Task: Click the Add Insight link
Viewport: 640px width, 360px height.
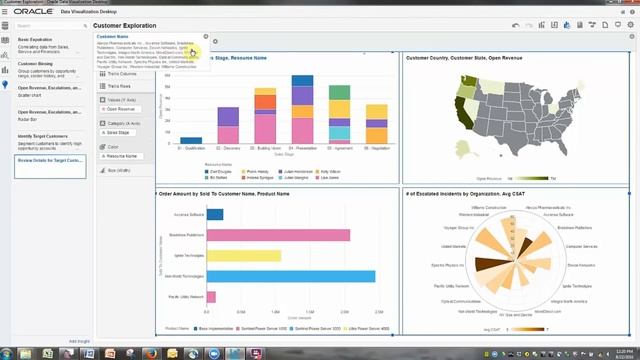Action: (79, 341)
